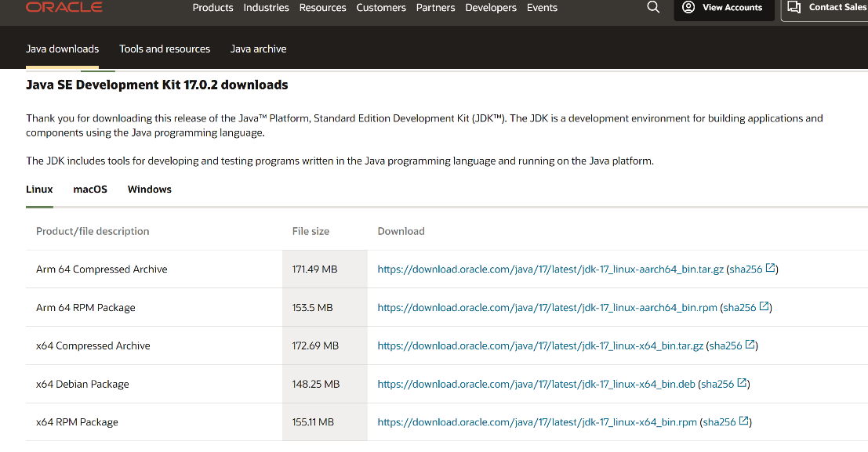Switch to Tools and resources tab
Screen dimensions: 868x452
pyautogui.click(x=165, y=49)
